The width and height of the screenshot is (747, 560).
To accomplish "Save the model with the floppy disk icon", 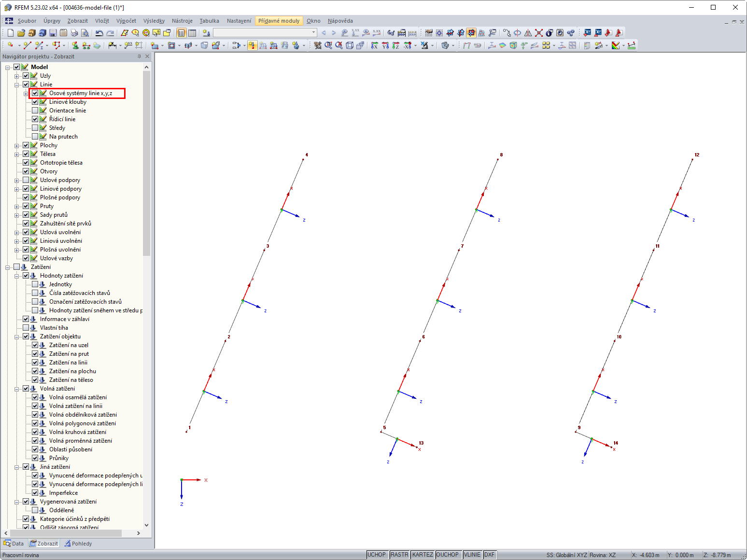I will (53, 33).
